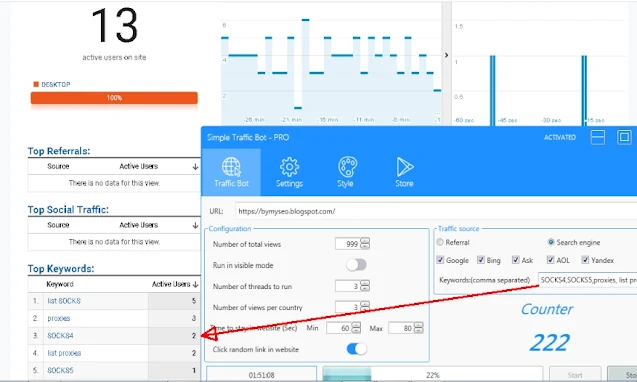Adjust the Number of views per country stepper
The width and height of the screenshot is (637, 382).
[x=365, y=307]
